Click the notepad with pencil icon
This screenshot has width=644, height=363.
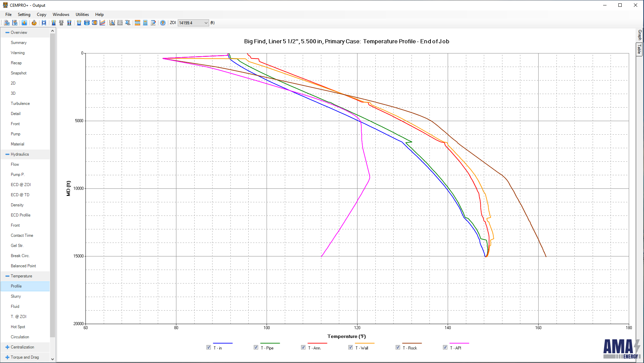tap(153, 23)
